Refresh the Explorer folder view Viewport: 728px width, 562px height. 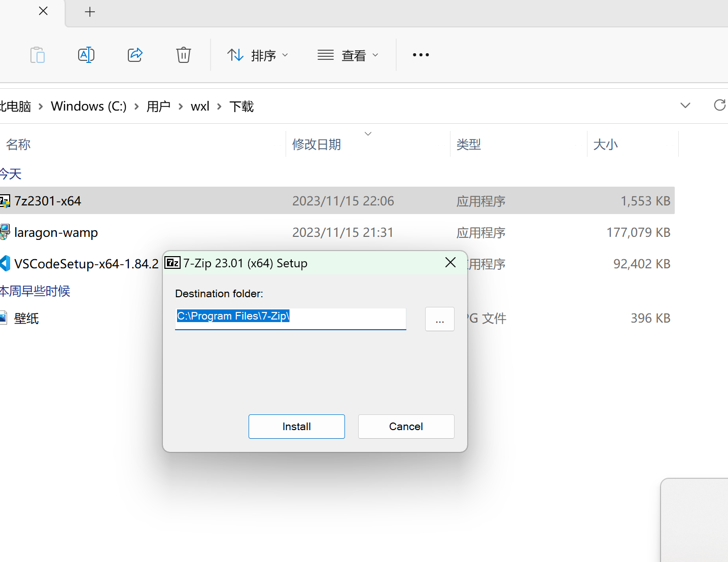pyautogui.click(x=719, y=105)
